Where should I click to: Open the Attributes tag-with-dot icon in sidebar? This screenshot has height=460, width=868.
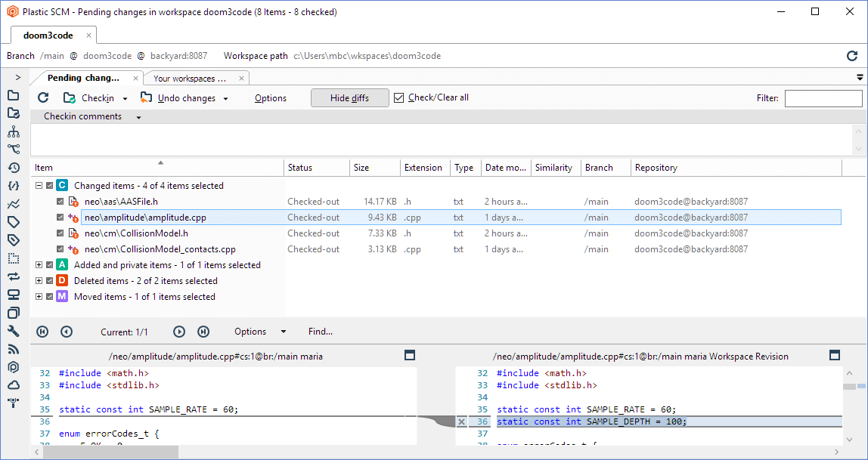pyautogui.click(x=14, y=240)
